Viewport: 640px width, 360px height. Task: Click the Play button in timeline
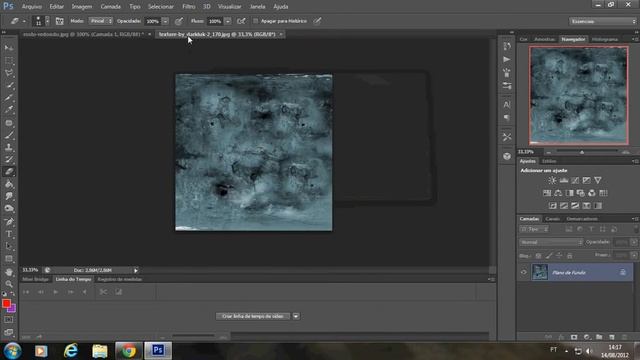pyautogui.click(x=56, y=292)
